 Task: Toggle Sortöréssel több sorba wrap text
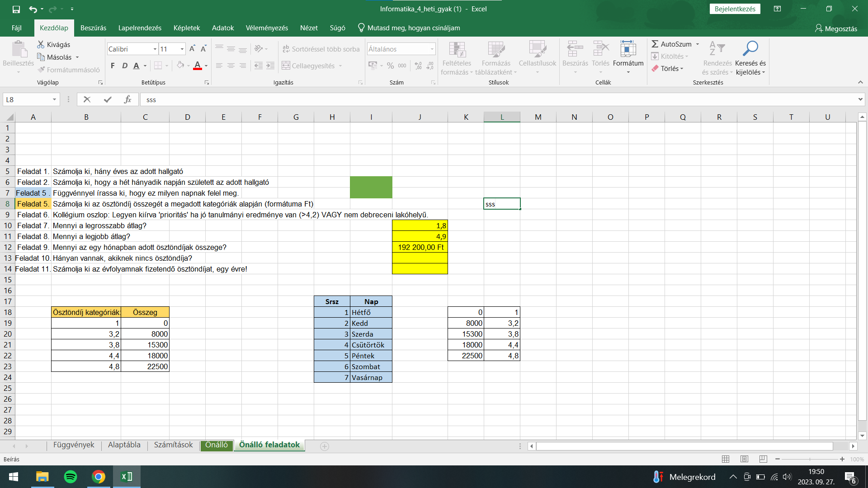[321, 49]
